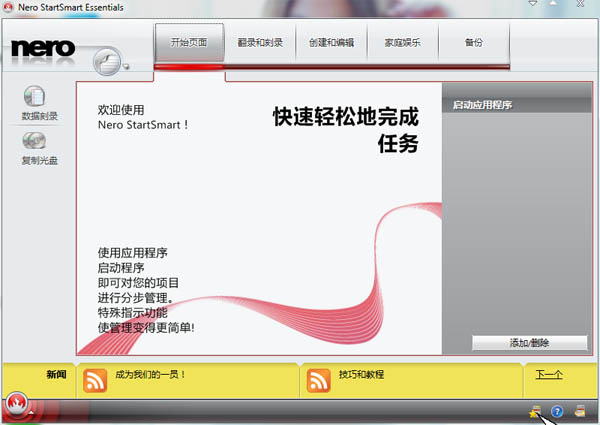The image size is (600, 425).
Task: Click the rightmost icon in bottom bar
Action: [579, 411]
